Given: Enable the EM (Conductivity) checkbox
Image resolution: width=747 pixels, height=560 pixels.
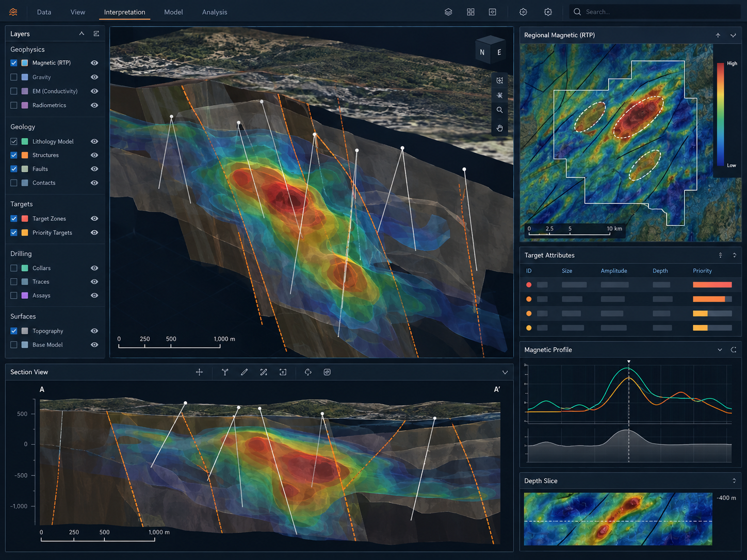Looking at the screenshot, I should (14, 91).
